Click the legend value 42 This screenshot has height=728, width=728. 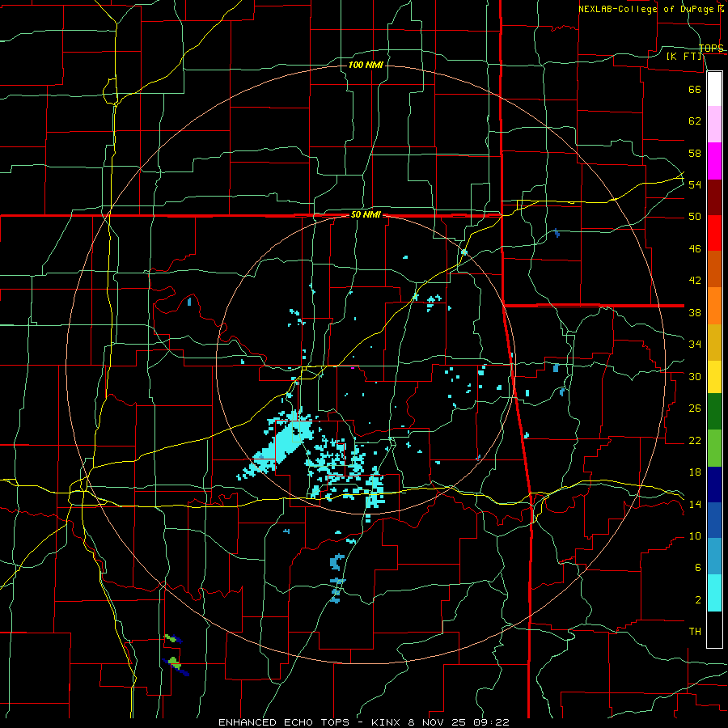695,281
